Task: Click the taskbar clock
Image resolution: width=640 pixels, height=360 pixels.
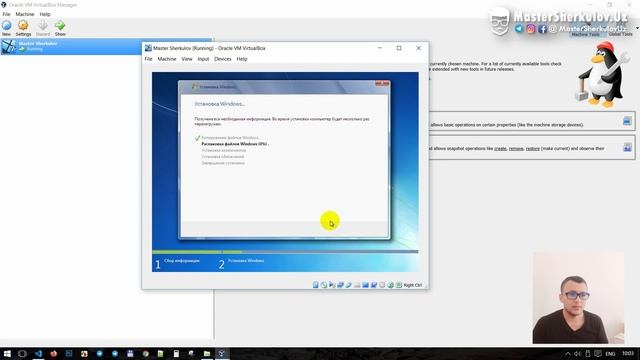Action: [628, 353]
